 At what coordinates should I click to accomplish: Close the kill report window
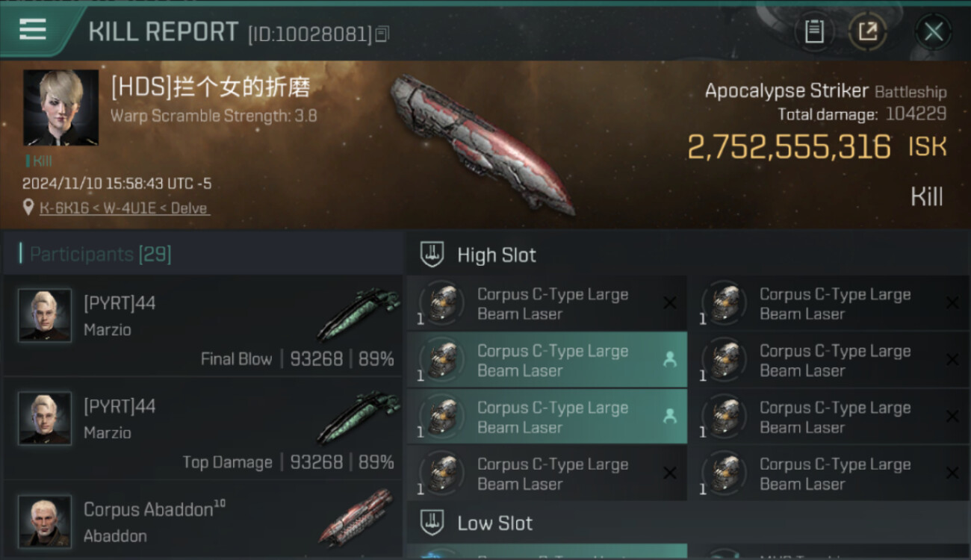[933, 32]
